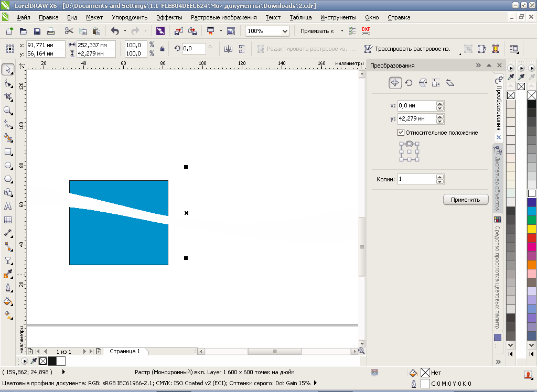Select the Position transformation button

(x=395, y=83)
